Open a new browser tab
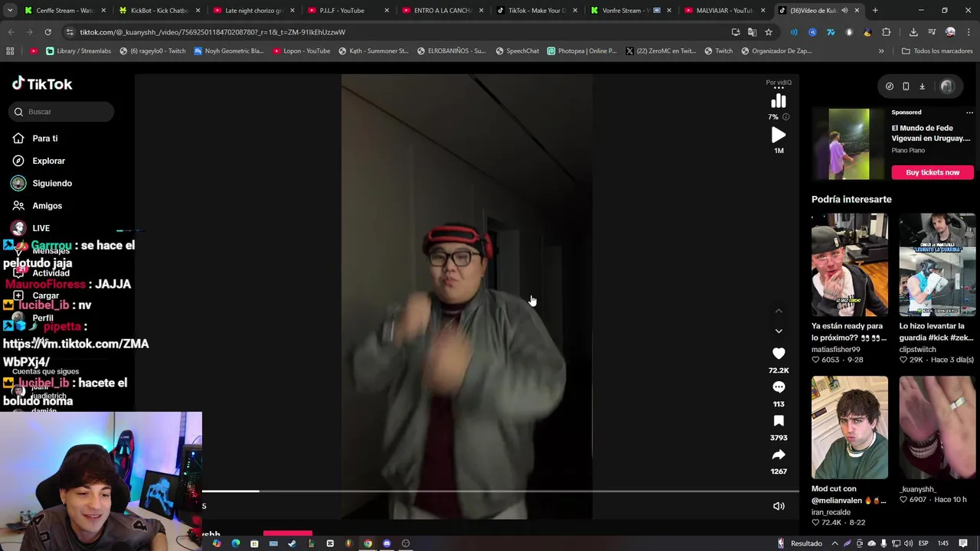Viewport: 980px width, 551px height. tap(875, 11)
